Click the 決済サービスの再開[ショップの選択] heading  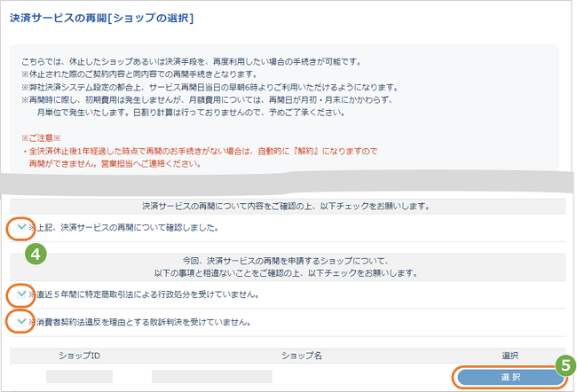(x=101, y=18)
